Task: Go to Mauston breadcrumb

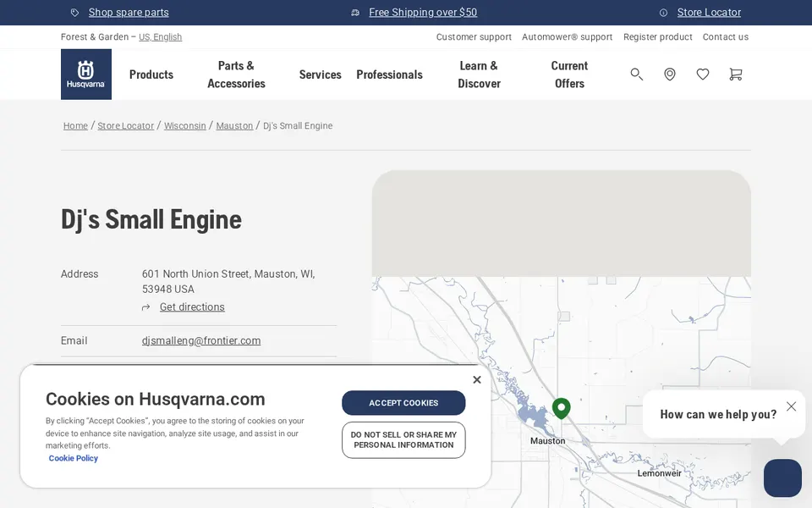Action: coord(234,126)
